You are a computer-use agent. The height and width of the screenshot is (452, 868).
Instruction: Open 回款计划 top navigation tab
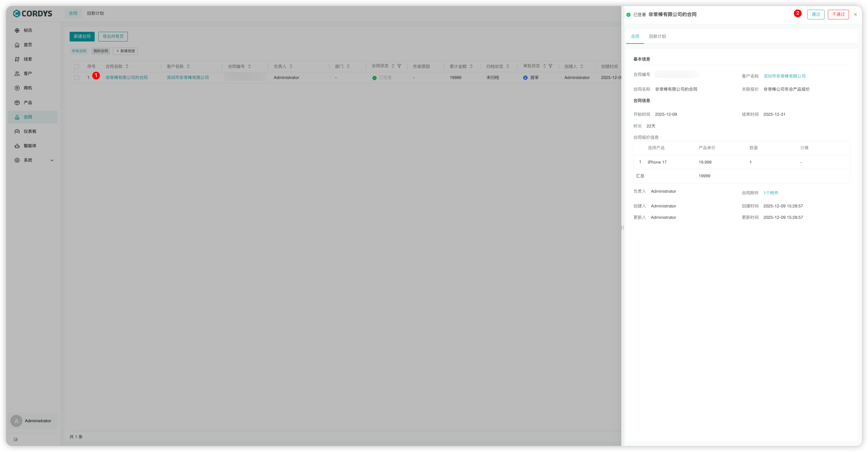click(x=95, y=13)
